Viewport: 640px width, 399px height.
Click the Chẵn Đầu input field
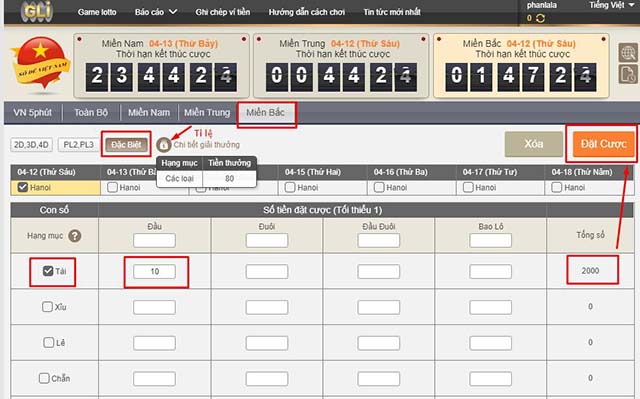[x=154, y=379]
